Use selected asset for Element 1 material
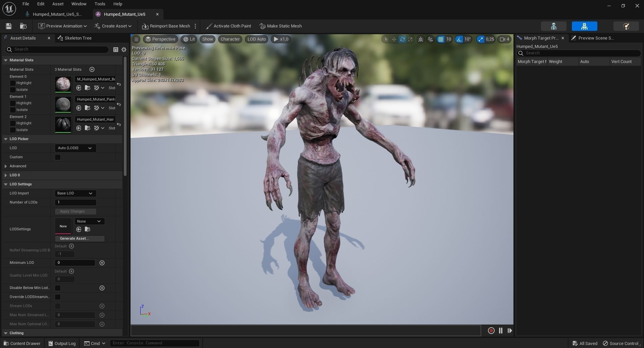The width and height of the screenshot is (644, 348). point(79,108)
